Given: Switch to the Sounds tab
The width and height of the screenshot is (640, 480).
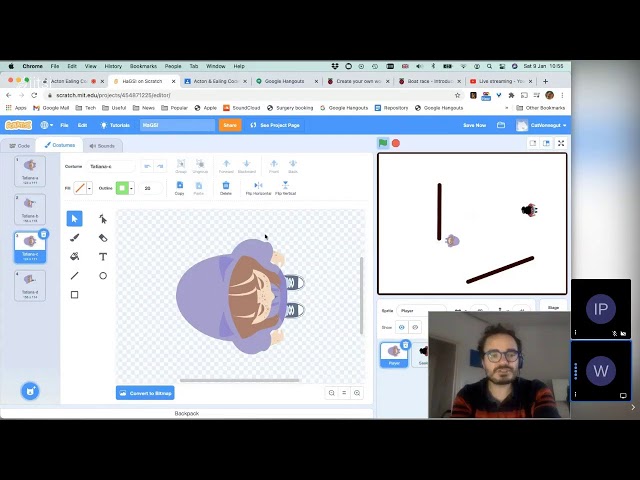Looking at the screenshot, I should [102, 146].
